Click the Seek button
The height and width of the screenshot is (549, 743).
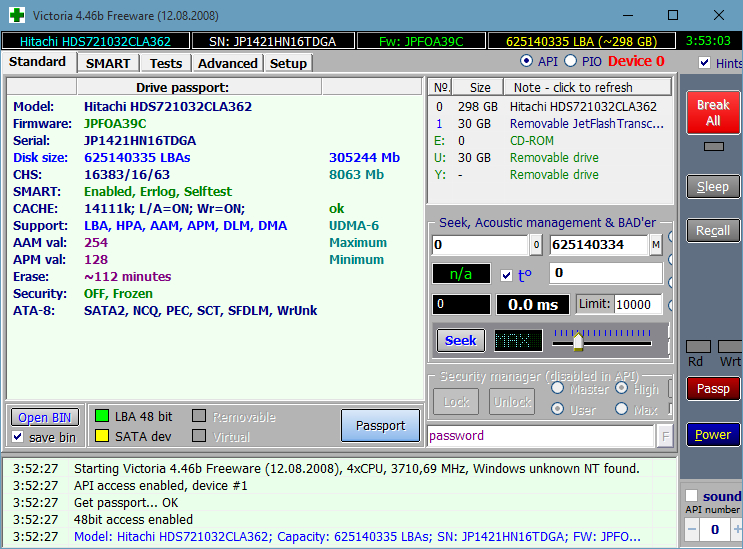[x=461, y=340]
